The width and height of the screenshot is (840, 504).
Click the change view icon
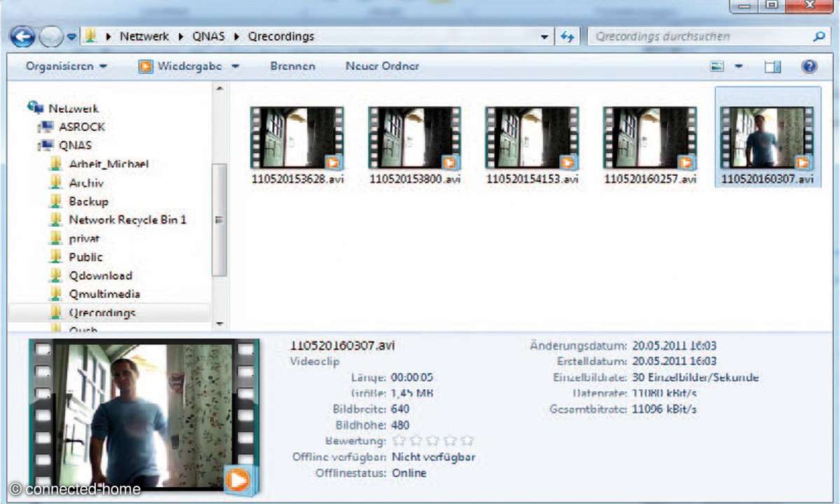click(717, 66)
